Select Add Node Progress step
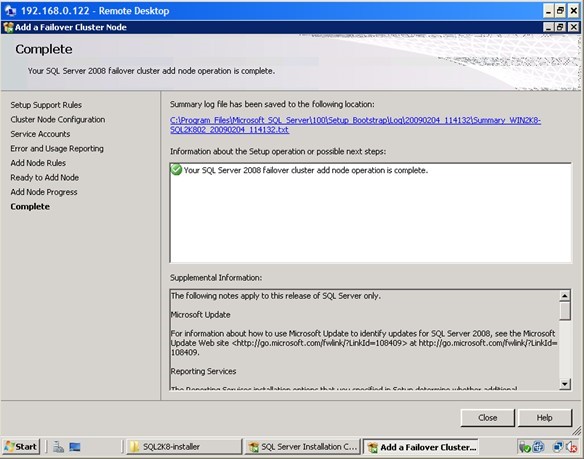The height and width of the screenshot is (459, 584). click(x=44, y=192)
